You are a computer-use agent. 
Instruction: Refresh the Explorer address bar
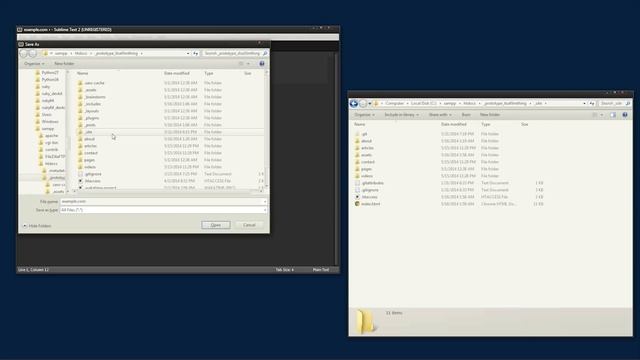(592, 104)
